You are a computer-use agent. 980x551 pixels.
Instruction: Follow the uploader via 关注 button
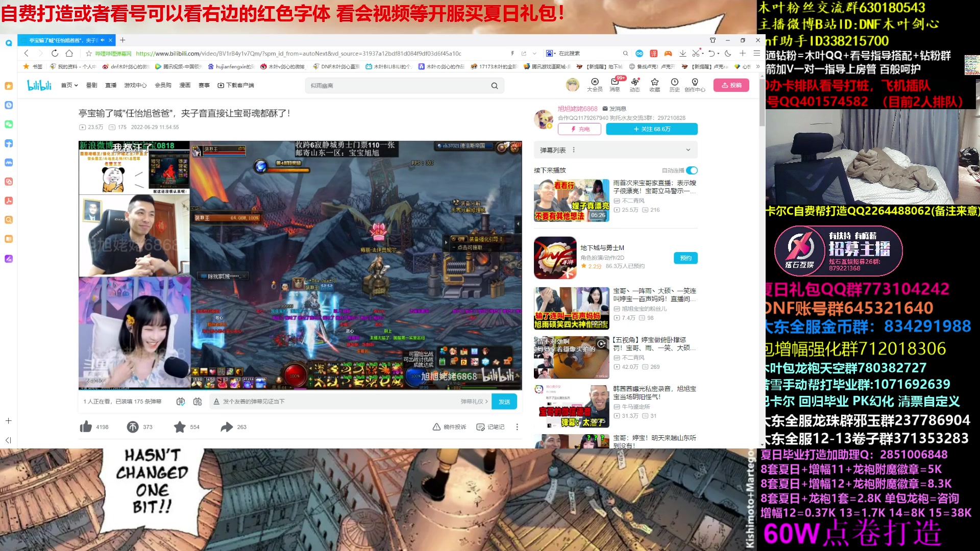tap(652, 129)
